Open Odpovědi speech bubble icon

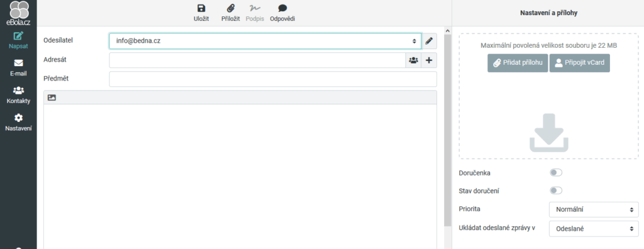click(282, 13)
